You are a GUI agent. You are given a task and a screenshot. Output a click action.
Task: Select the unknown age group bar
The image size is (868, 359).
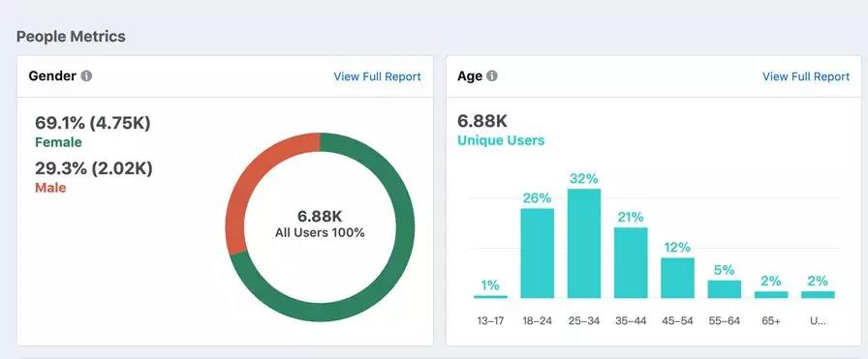[818, 295]
